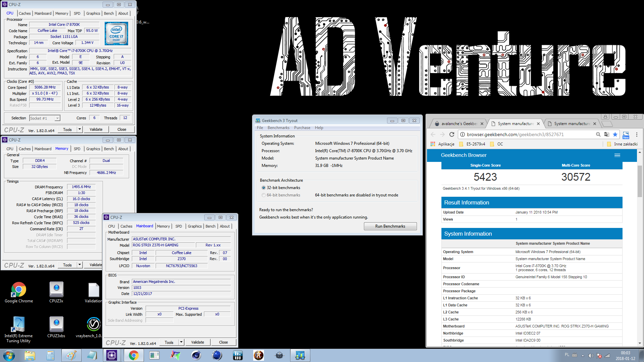Click Validate in Mainboard CPU-Z window
Image resolution: width=644 pixels, height=362 pixels.
coord(198,342)
